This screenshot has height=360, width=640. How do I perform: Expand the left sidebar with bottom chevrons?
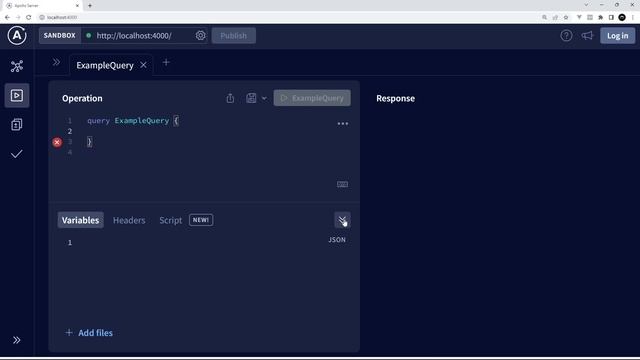coord(17,340)
